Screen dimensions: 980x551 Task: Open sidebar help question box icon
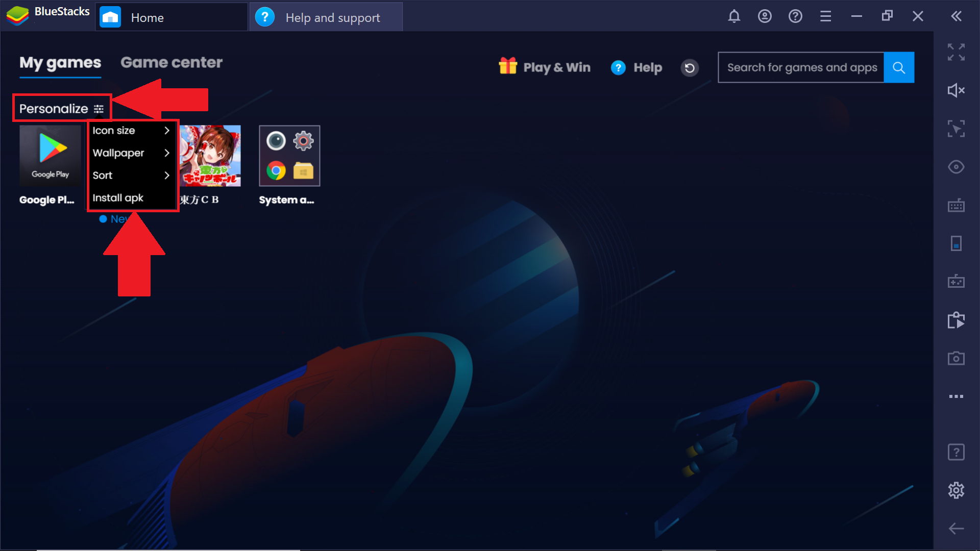click(x=956, y=452)
